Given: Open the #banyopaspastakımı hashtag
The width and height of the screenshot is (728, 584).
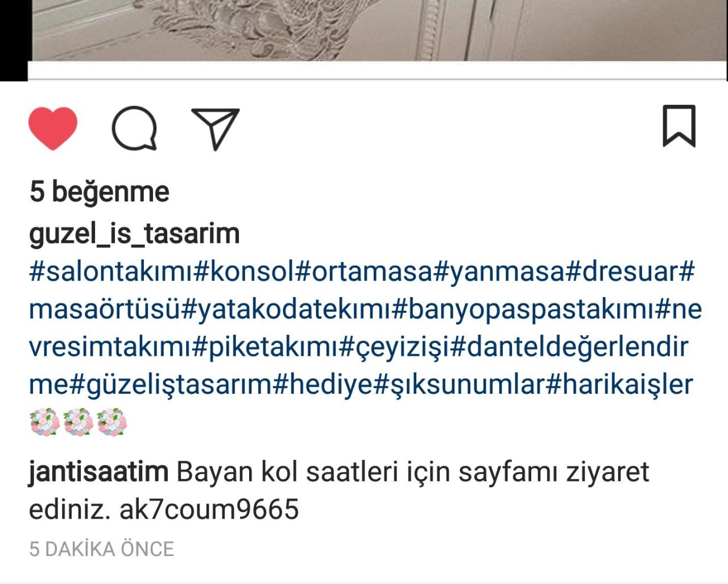Looking at the screenshot, I should (x=524, y=310).
